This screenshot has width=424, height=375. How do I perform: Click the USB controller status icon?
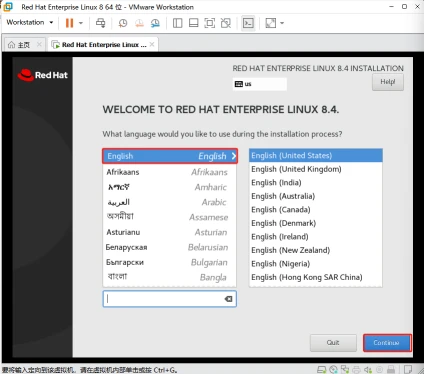click(x=391, y=370)
